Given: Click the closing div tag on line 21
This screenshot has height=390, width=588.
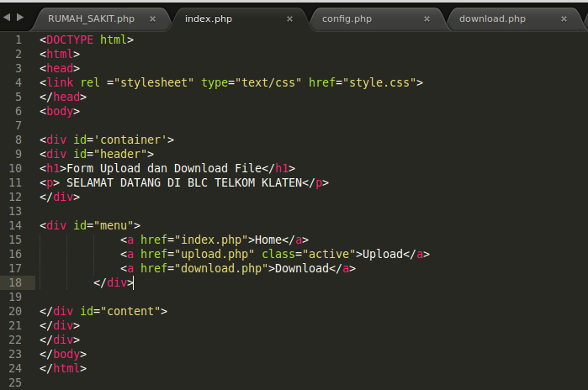Looking at the screenshot, I should [60, 325].
